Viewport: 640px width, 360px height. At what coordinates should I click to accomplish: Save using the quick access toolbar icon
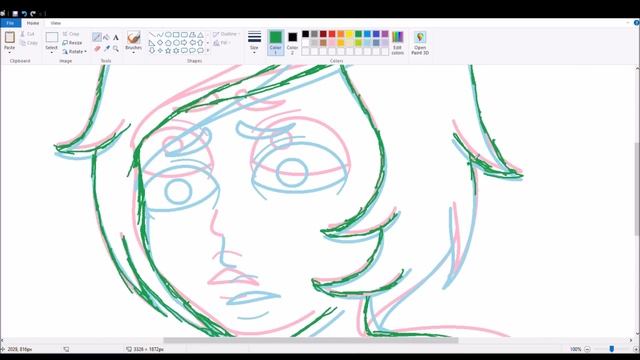pyautogui.click(x=15, y=13)
